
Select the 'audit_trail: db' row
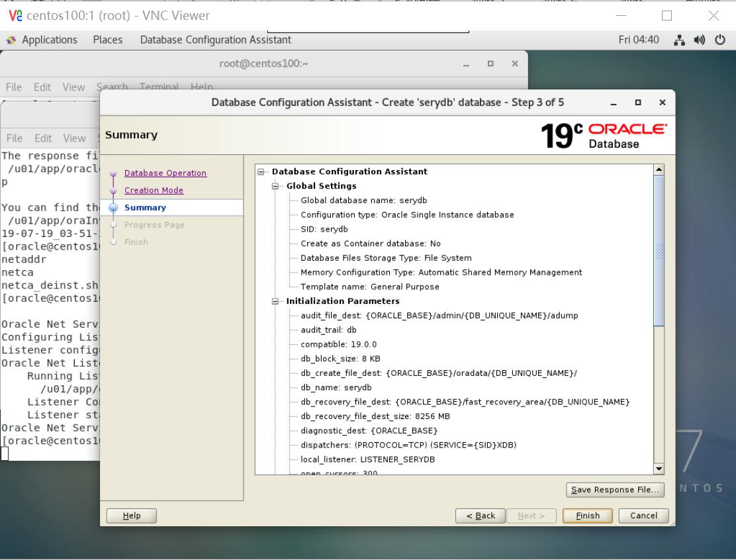328,330
